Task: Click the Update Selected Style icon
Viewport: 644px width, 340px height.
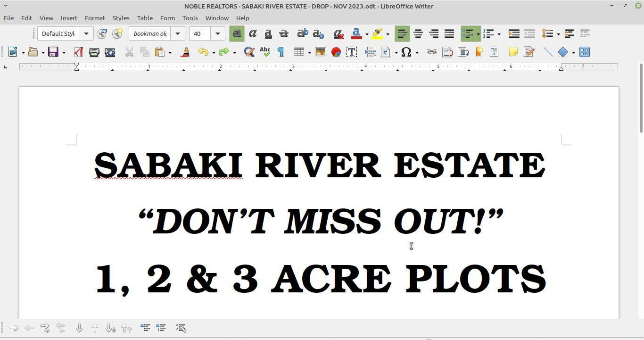Action: tap(102, 33)
